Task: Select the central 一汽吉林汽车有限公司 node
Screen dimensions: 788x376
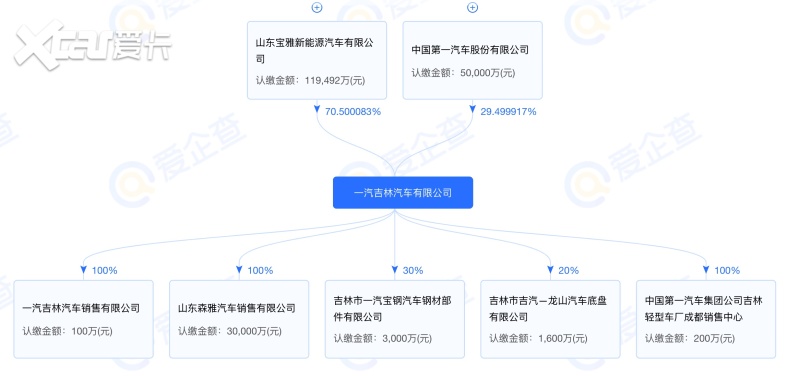Action: click(x=403, y=193)
